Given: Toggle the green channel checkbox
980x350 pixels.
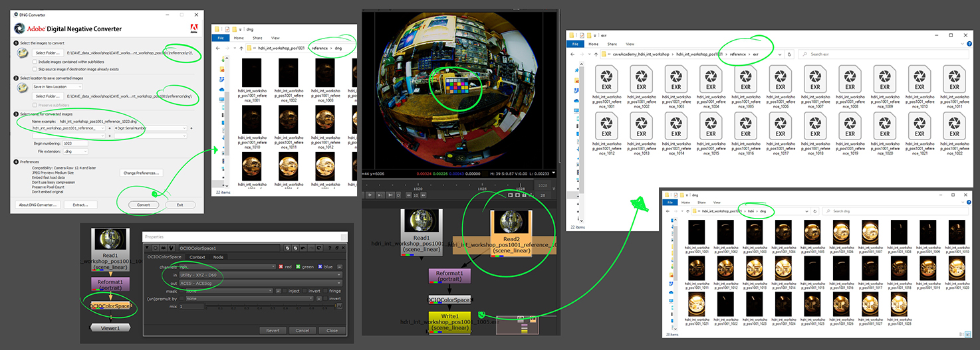Looking at the screenshot, I should point(298,267).
